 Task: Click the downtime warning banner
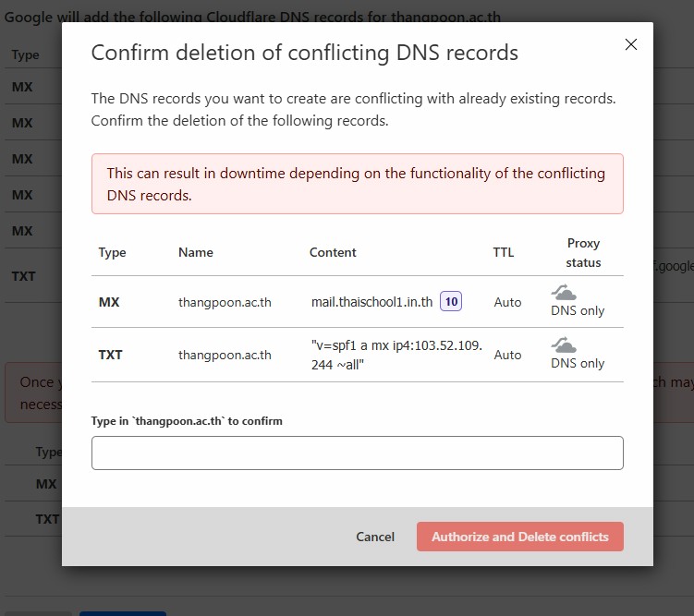pyautogui.click(x=357, y=184)
